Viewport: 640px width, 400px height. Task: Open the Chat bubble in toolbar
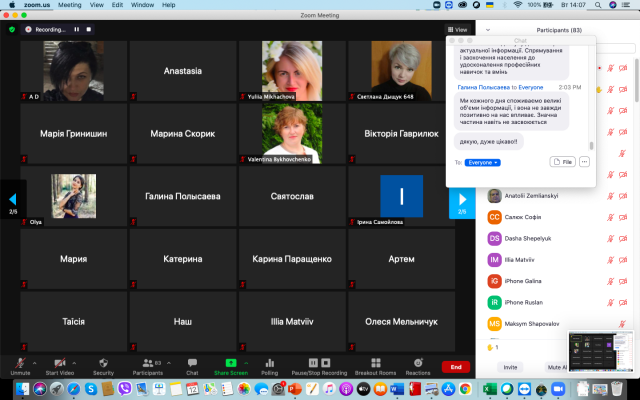click(x=192, y=366)
